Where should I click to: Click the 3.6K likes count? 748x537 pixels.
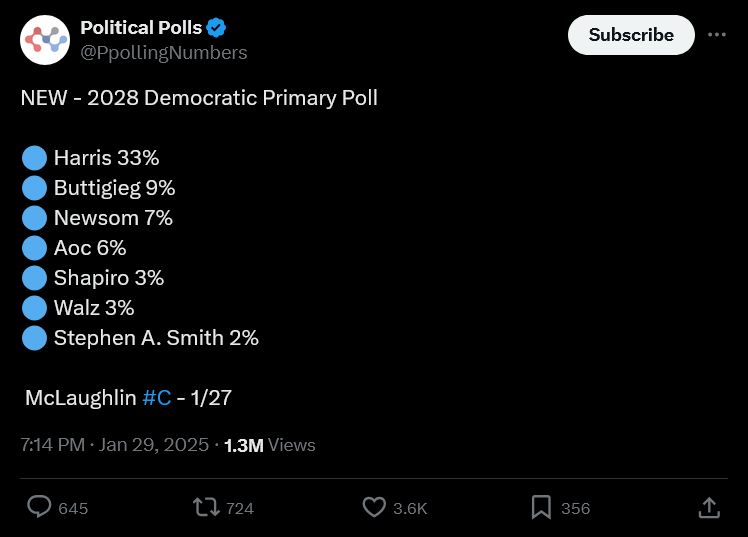(x=410, y=508)
